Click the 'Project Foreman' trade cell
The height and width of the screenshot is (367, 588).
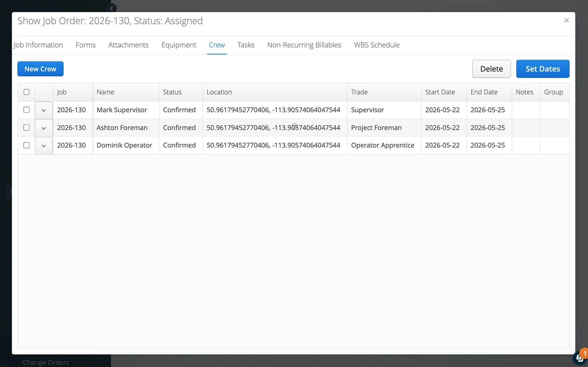[x=384, y=128]
